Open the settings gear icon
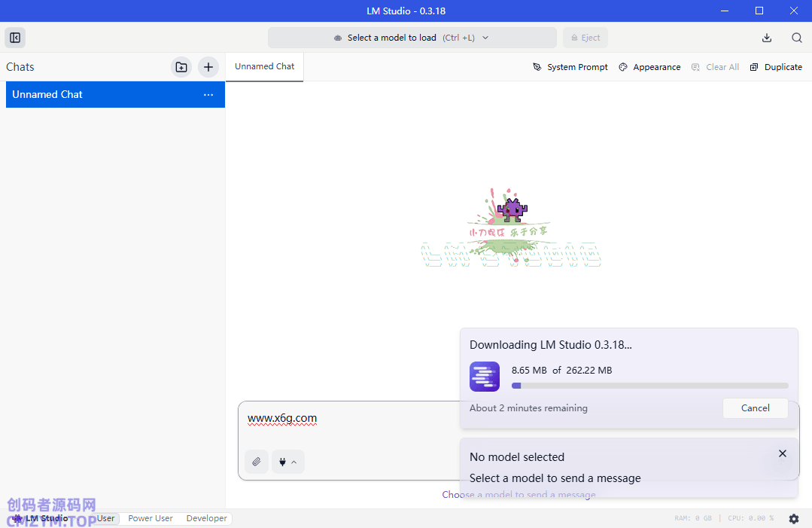The width and height of the screenshot is (812, 528). [794, 519]
